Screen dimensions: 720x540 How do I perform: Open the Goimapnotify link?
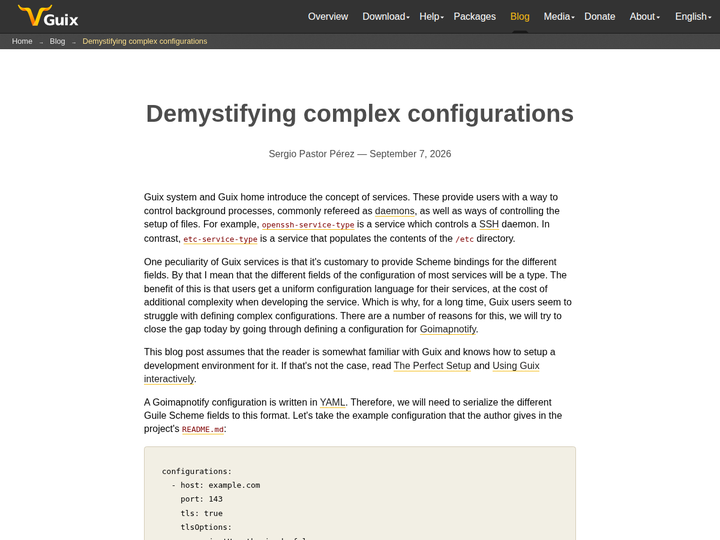click(448, 329)
